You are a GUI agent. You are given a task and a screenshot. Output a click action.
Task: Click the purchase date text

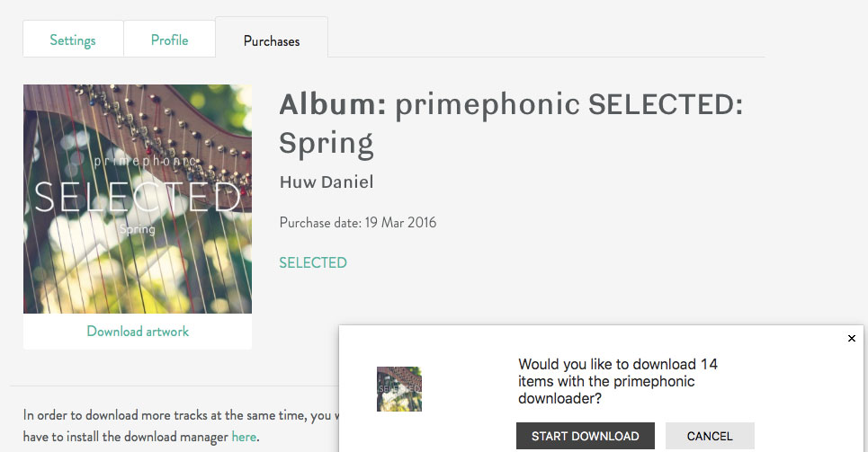pos(358,223)
